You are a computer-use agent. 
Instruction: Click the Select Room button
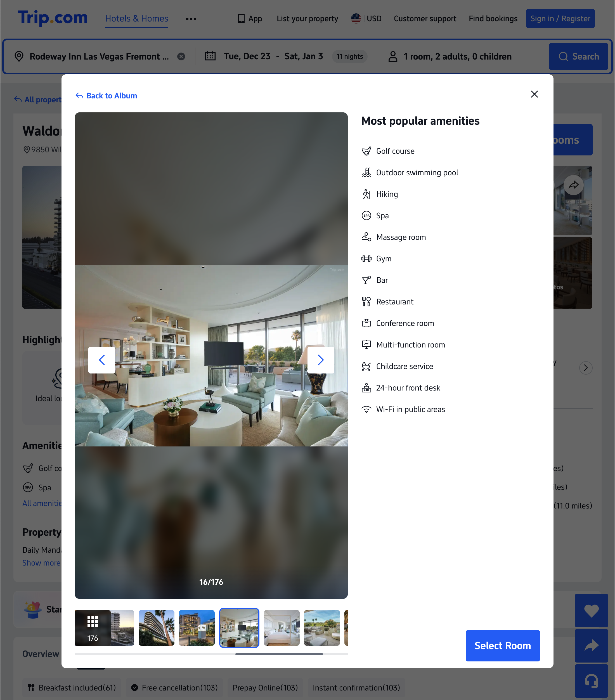tap(502, 645)
